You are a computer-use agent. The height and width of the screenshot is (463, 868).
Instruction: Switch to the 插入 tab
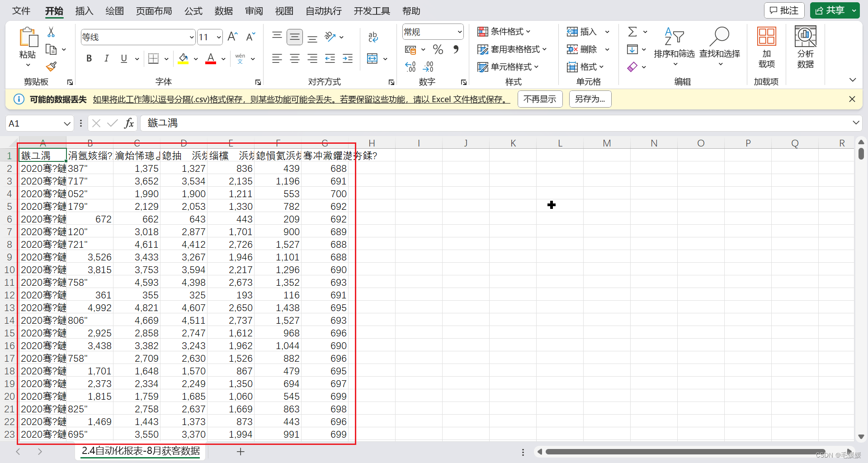pos(84,11)
